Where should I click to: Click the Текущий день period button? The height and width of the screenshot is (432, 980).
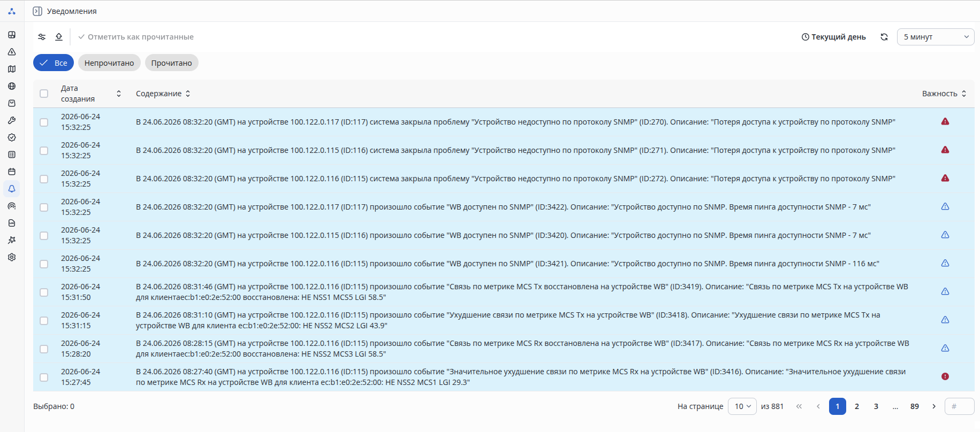[x=833, y=37]
